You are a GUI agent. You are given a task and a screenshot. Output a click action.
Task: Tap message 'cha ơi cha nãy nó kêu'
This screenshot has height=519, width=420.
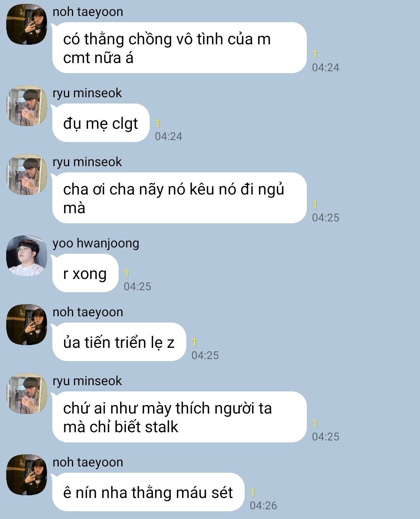(179, 198)
